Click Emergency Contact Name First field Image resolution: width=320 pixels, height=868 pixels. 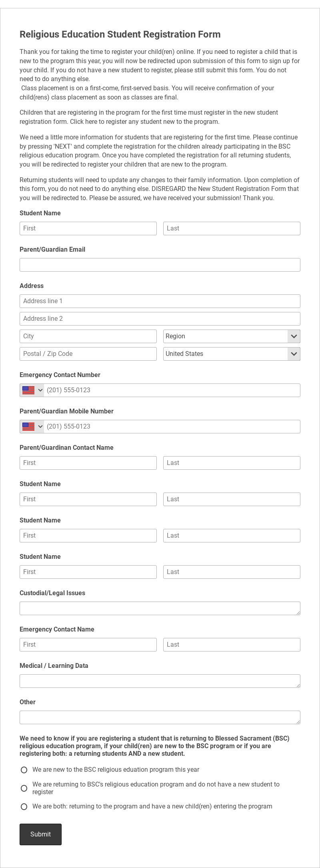pyautogui.click(x=88, y=645)
